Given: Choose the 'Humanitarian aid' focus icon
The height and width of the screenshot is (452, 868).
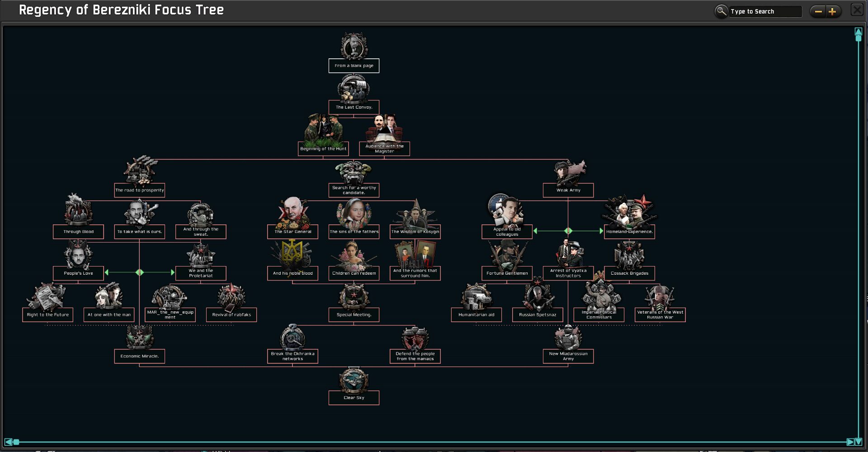Looking at the screenshot, I should (476, 296).
